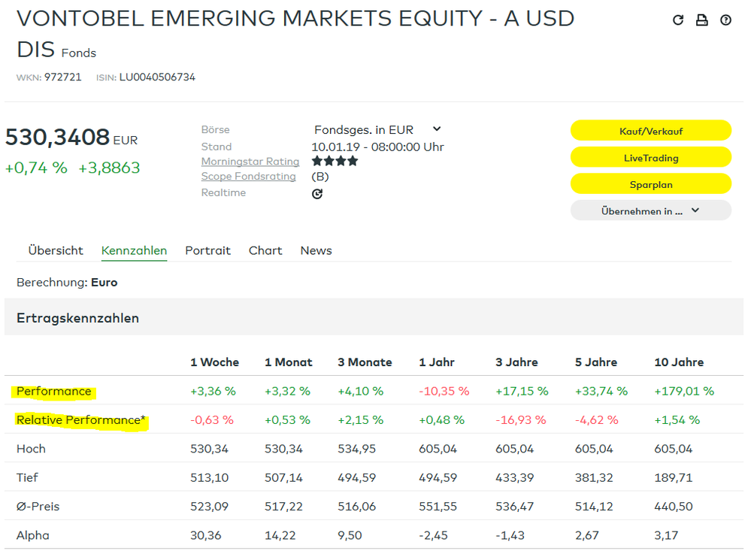Switch to the Chart tab

click(x=265, y=250)
